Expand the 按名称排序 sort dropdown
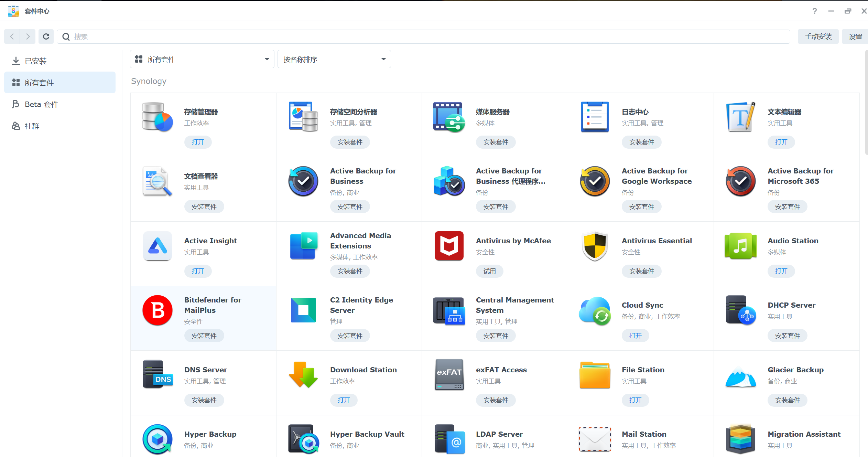The image size is (868, 457). 334,59
